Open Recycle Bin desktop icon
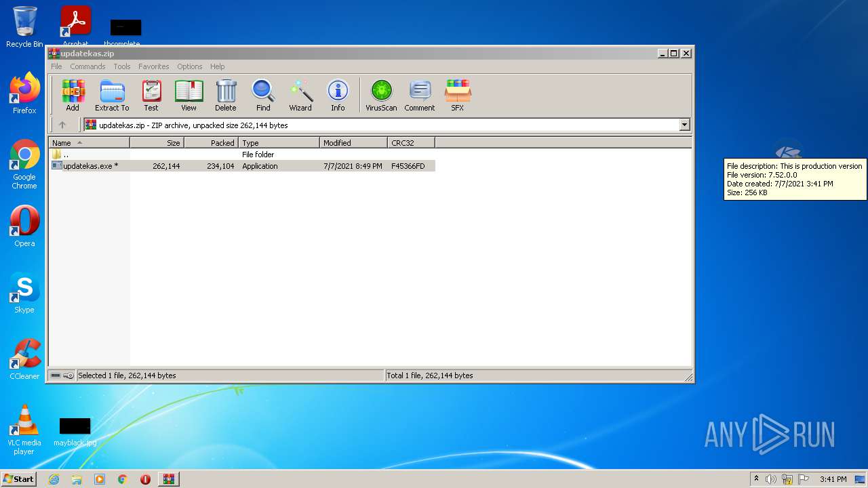Screen dimensions: 868x488 coord(24,27)
